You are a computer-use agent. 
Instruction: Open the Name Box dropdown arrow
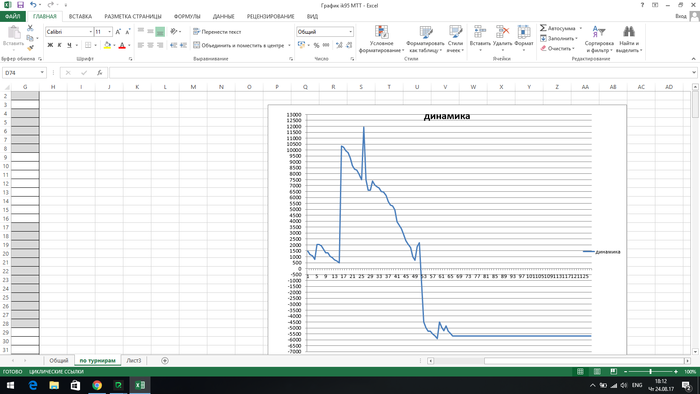pyautogui.click(x=42, y=73)
